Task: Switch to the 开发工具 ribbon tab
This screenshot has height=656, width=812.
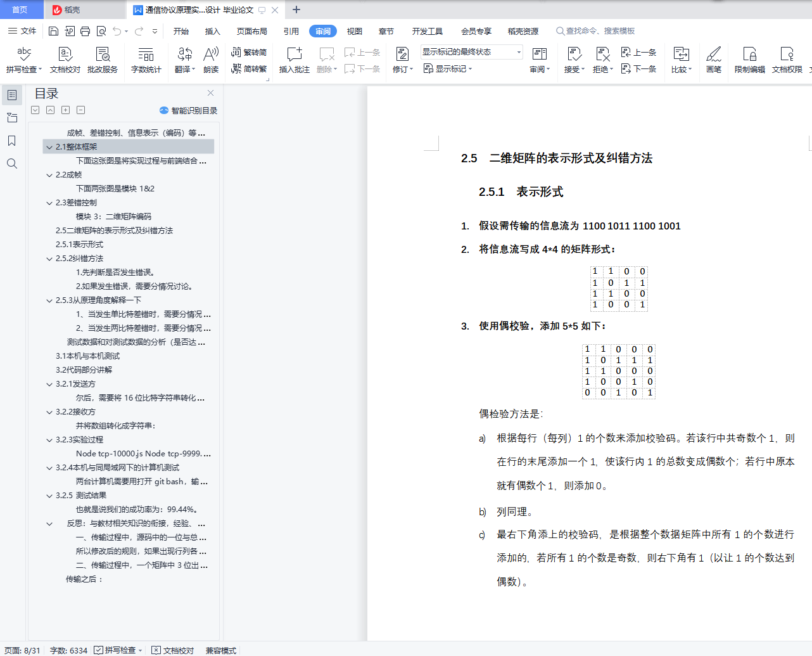Action: [x=428, y=31]
